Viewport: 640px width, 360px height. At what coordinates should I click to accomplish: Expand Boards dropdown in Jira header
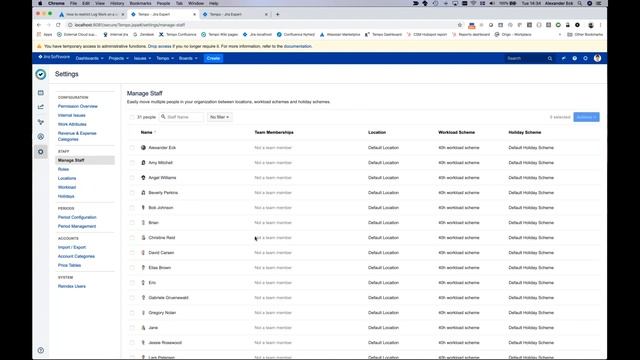[188, 58]
